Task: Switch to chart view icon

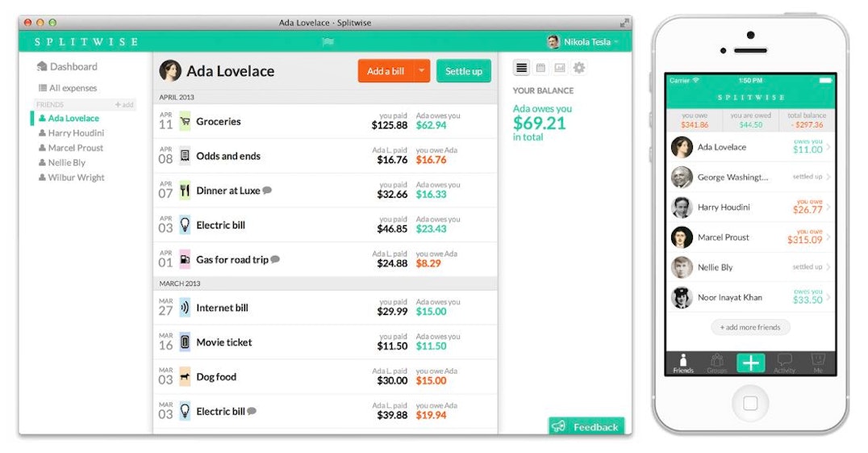Action: point(560,68)
